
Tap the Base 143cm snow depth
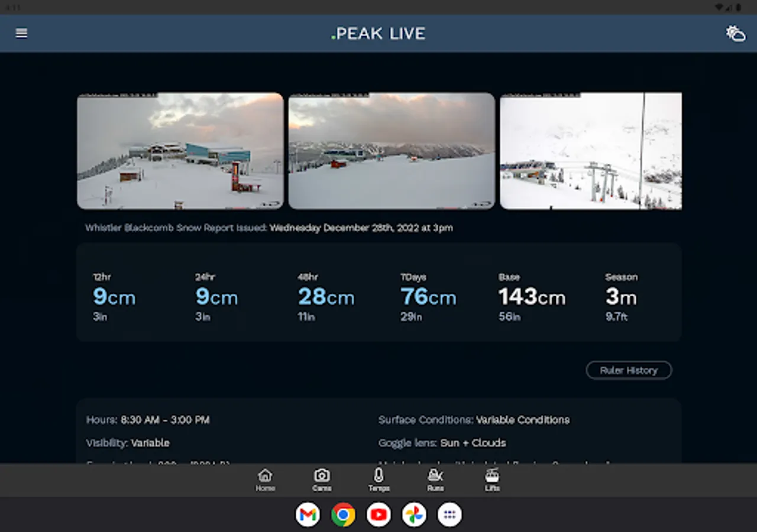pos(531,296)
